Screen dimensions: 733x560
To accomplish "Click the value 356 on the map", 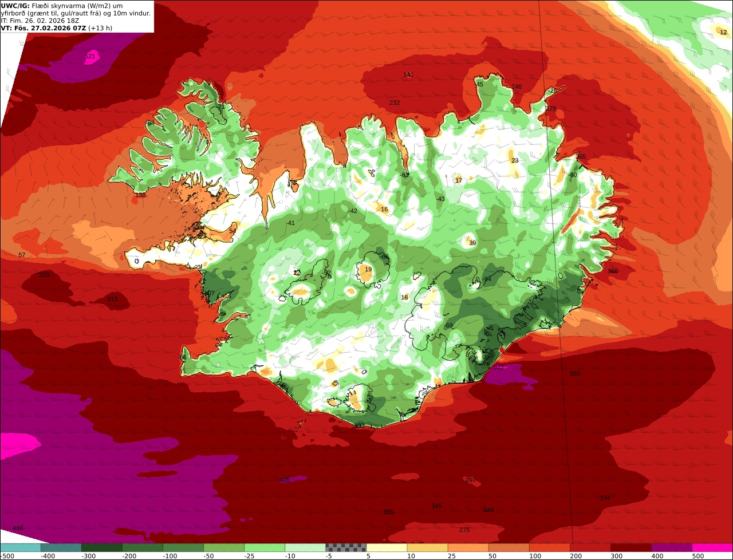I will [x=388, y=512].
